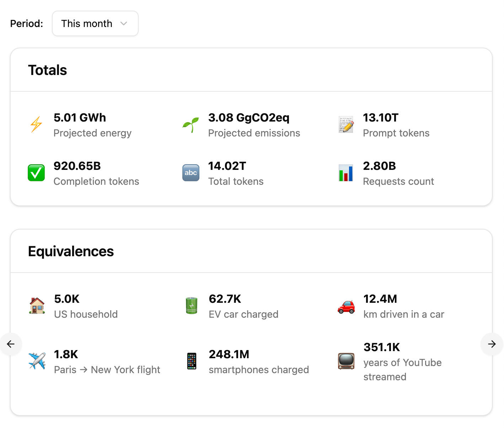Screen dimensions: 504x430
Task: Click the 5.01 GWh projected energy value
Action: coord(80,118)
